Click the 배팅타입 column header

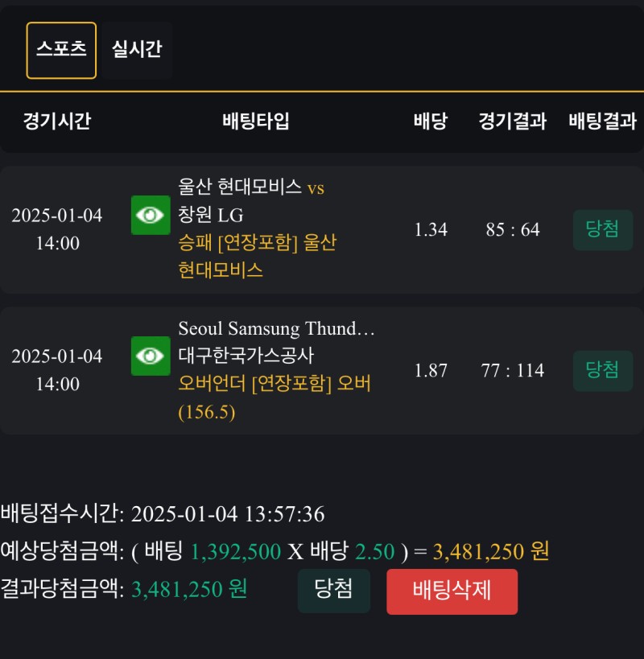[x=256, y=122]
